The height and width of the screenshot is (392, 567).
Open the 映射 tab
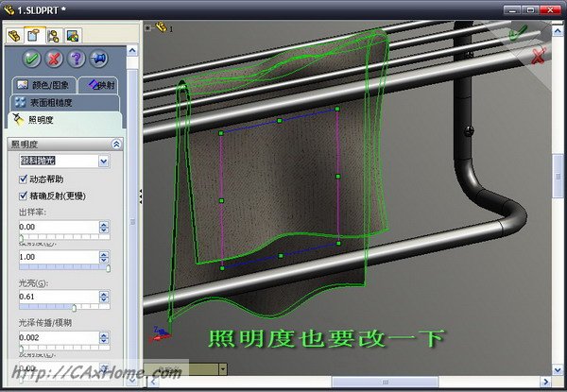[98, 85]
